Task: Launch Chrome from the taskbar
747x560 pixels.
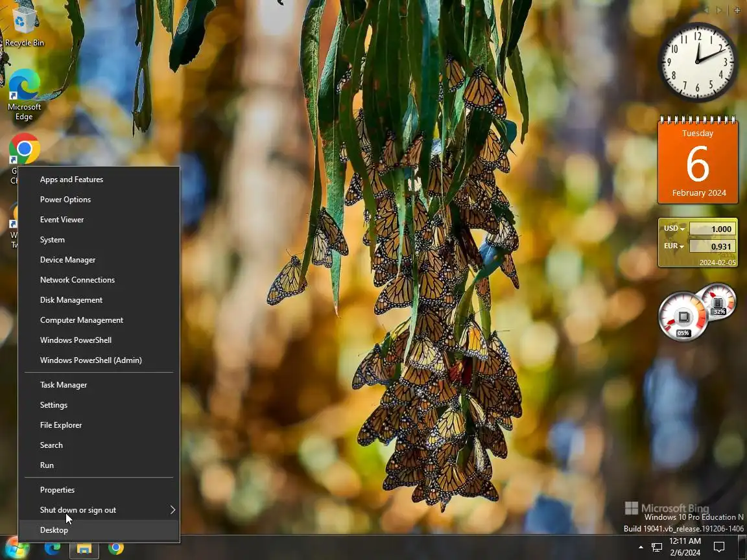Action: (116, 548)
